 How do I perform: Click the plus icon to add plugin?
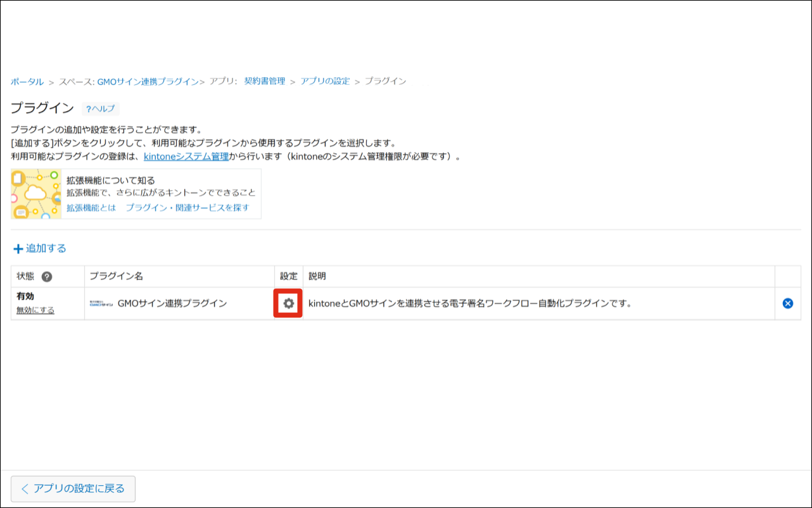point(18,249)
